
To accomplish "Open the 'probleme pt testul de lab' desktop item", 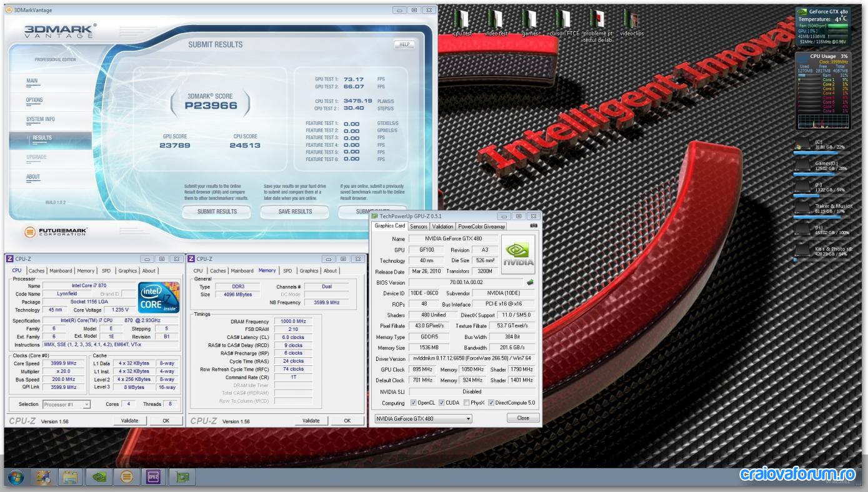I will [597, 26].
